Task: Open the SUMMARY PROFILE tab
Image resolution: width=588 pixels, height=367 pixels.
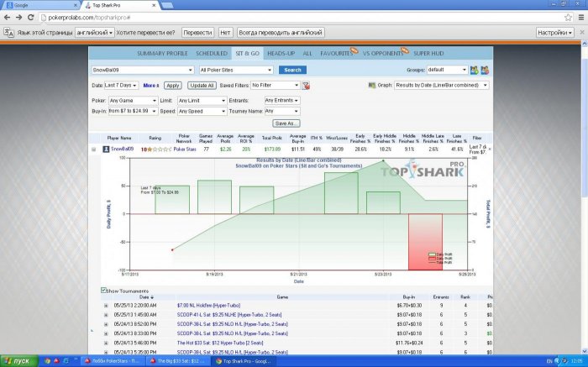Action: click(x=162, y=53)
